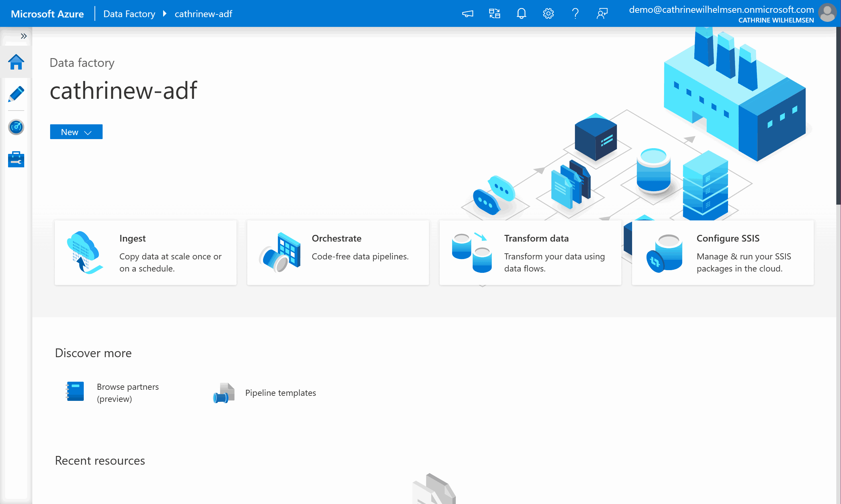Open the Manage toolbox hub
The width and height of the screenshot is (841, 504).
tap(16, 159)
